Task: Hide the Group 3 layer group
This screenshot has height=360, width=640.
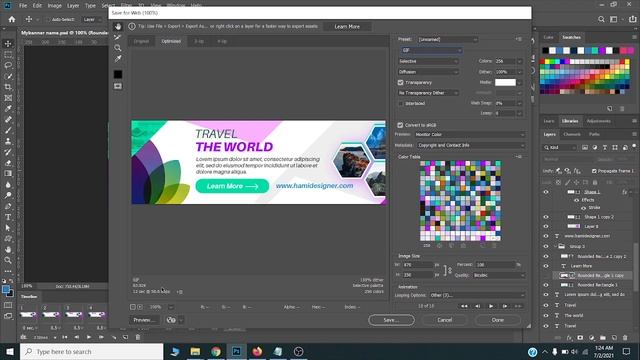Action: pyautogui.click(x=546, y=246)
